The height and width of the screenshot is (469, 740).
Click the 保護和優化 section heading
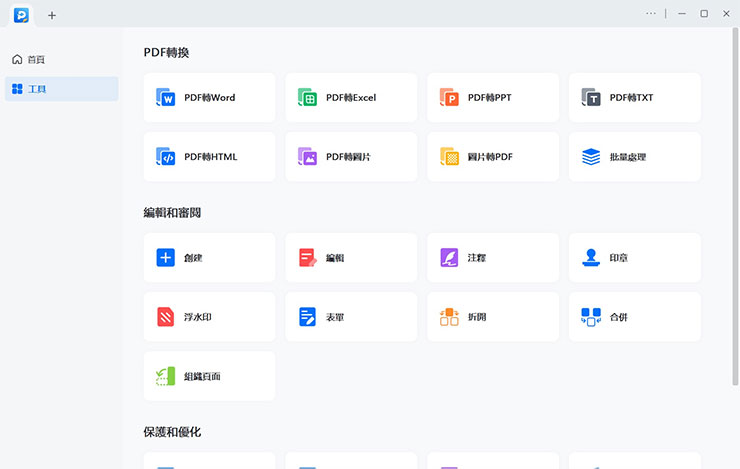172,432
